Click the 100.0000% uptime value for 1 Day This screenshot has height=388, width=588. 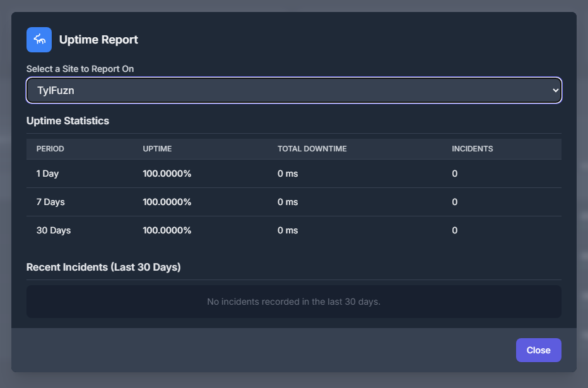pos(167,173)
